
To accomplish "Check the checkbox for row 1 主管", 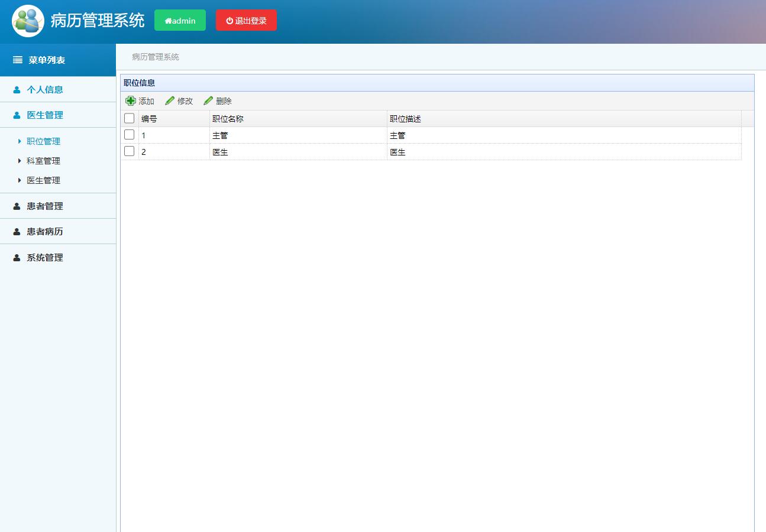I will click(130, 135).
